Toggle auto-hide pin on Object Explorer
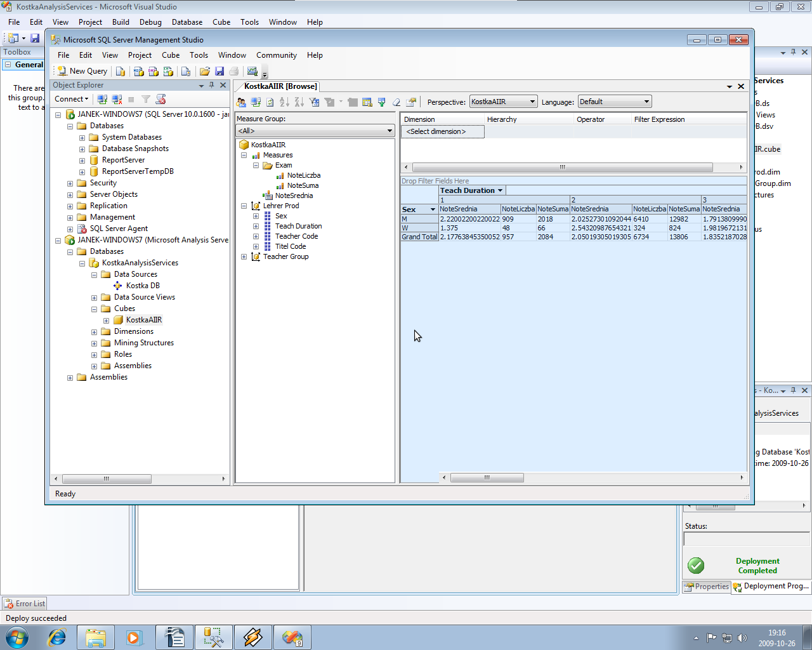The width and height of the screenshot is (812, 650). pos(212,85)
